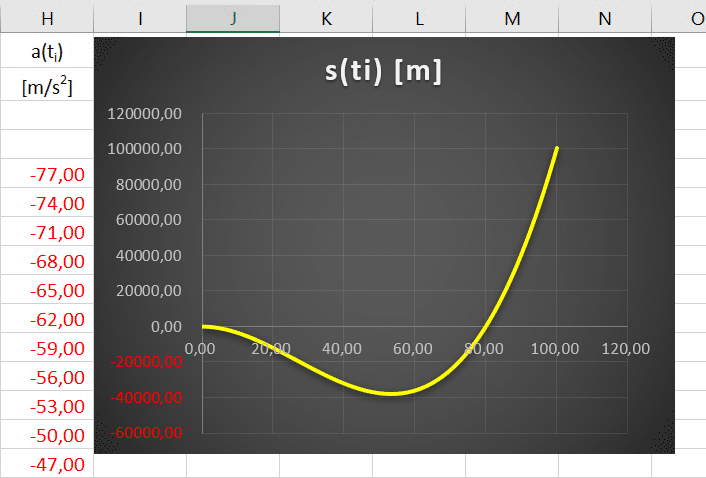This screenshot has width=706, height=478.
Task: Click the [m/s²] unit cell
Action: click(47, 86)
